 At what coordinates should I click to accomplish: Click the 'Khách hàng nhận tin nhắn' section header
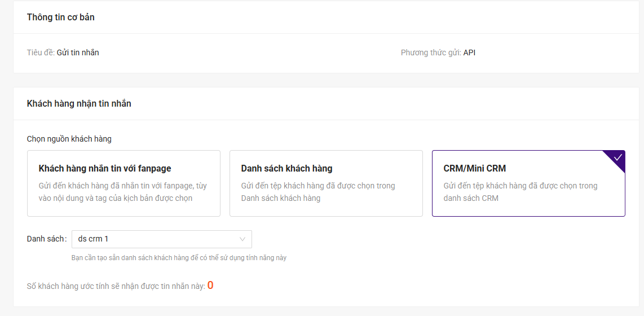pyautogui.click(x=79, y=104)
